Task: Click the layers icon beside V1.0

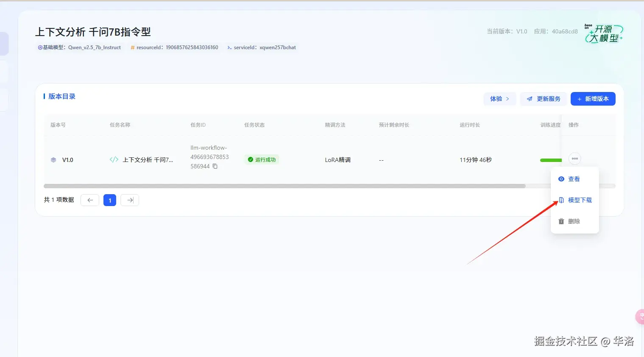Action: [x=53, y=160]
